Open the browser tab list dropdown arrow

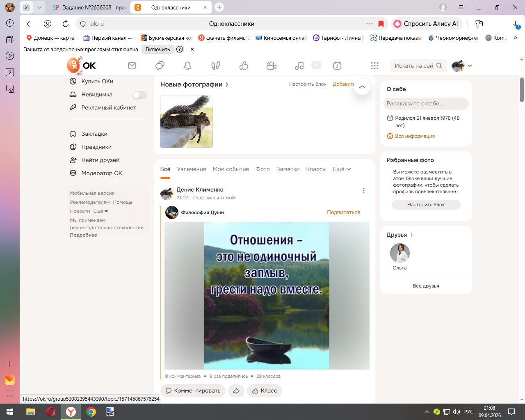39,7
